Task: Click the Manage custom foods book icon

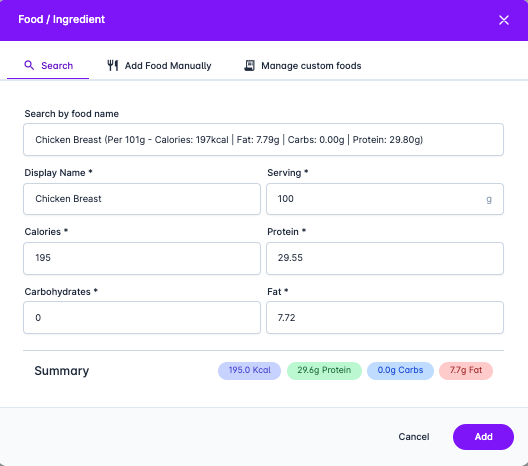Action: tap(249, 65)
